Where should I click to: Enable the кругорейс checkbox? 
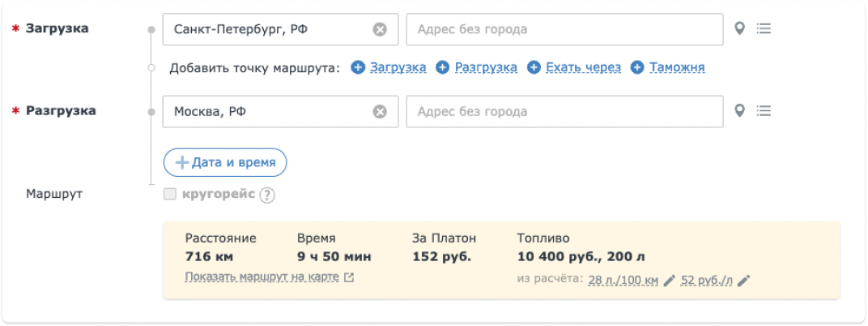[x=169, y=194]
